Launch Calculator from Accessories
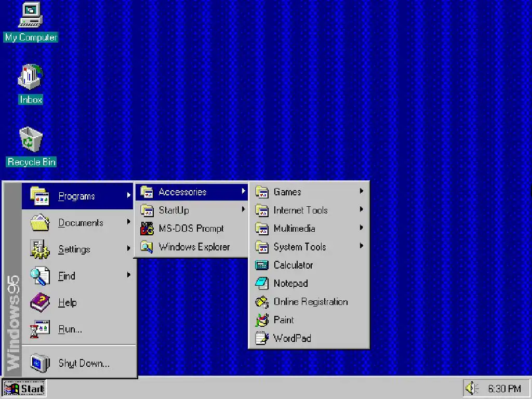The width and height of the screenshot is (532, 399). (x=309, y=265)
